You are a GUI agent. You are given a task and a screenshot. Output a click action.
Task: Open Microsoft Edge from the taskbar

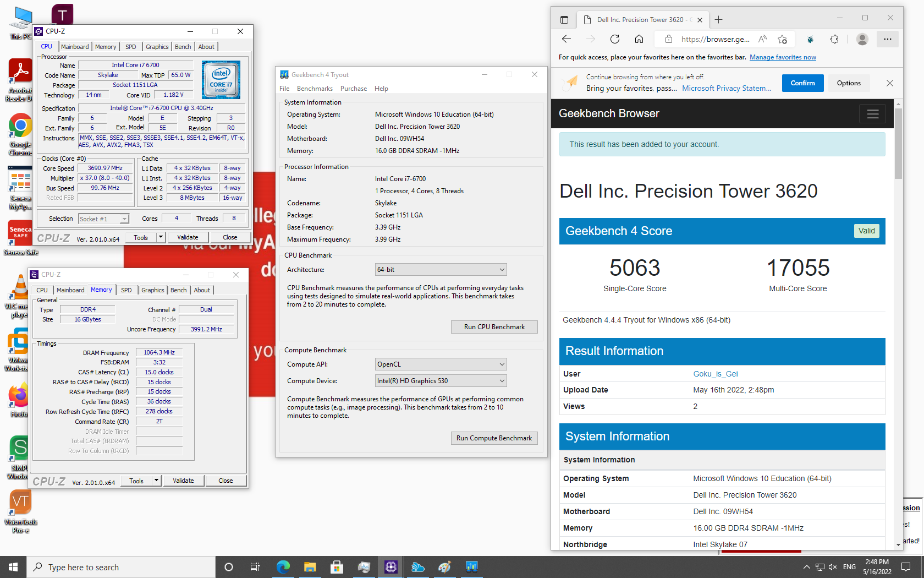pyautogui.click(x=283, y=567)
